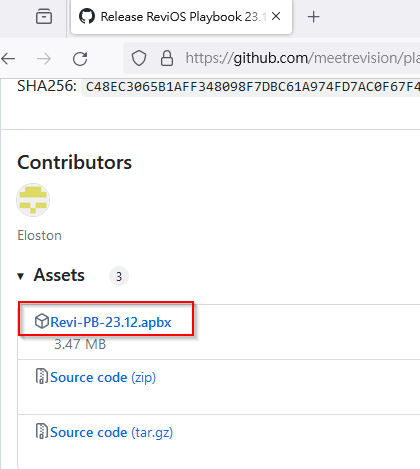Click Eloston's yellow pixel avatar
420x469 pixels.
click(33, 200)
